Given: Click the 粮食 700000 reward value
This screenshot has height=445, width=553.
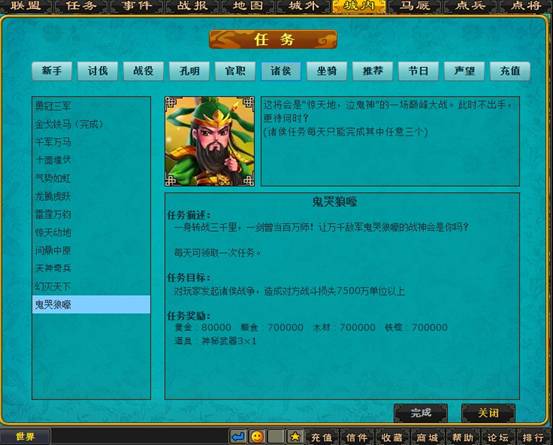Looking at the screenshot, I should pyautogui.click(x=285, y=328).
